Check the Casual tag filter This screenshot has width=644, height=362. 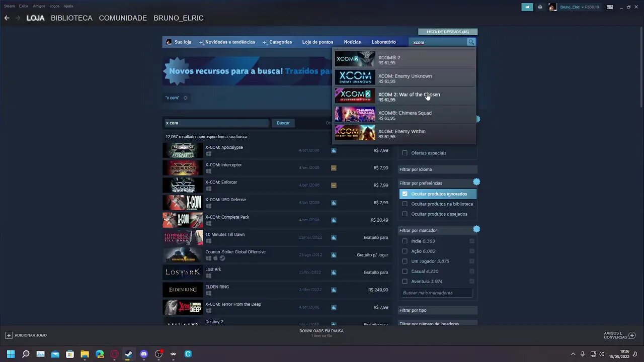(405, 271)
